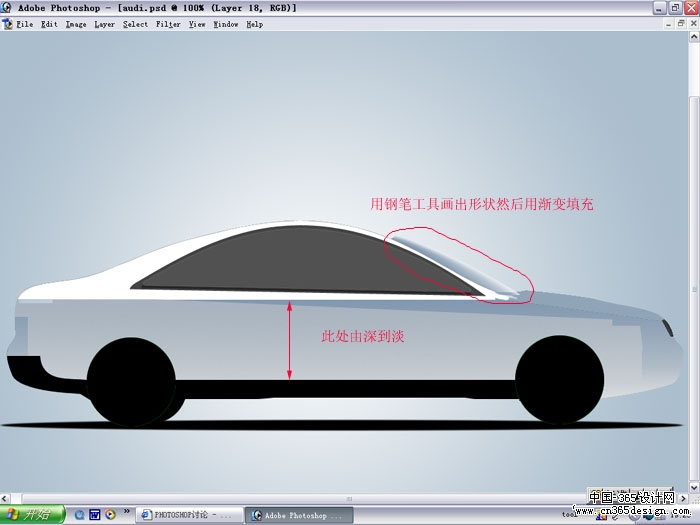Restore down the audi.psd document window
The image size is (700, 525).
tap(681, 24)
